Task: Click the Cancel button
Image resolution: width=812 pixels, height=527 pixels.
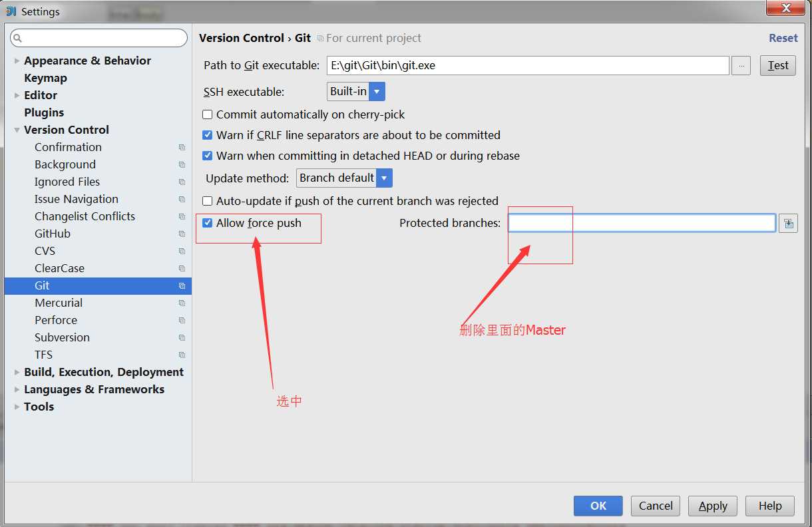Action: (656, 506)
